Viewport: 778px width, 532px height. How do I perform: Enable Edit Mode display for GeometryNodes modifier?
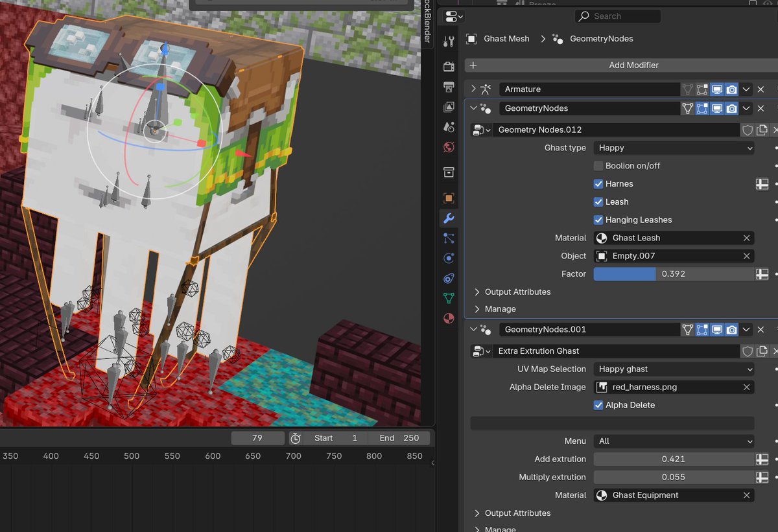(702, 108)
